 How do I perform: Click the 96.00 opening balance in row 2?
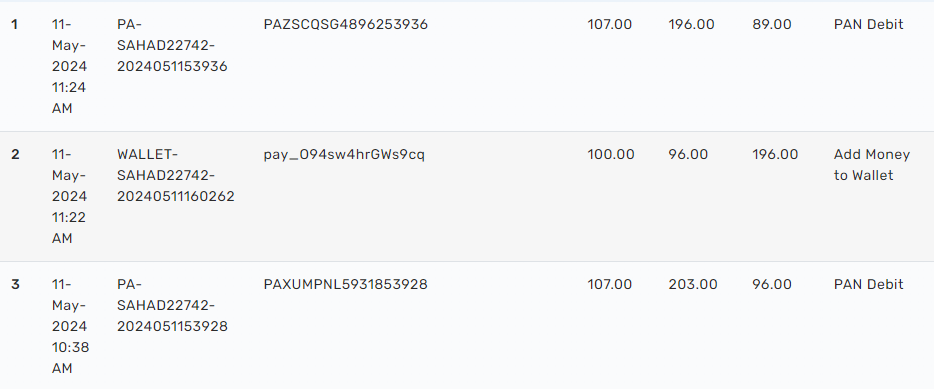click(x=688, y=154)
